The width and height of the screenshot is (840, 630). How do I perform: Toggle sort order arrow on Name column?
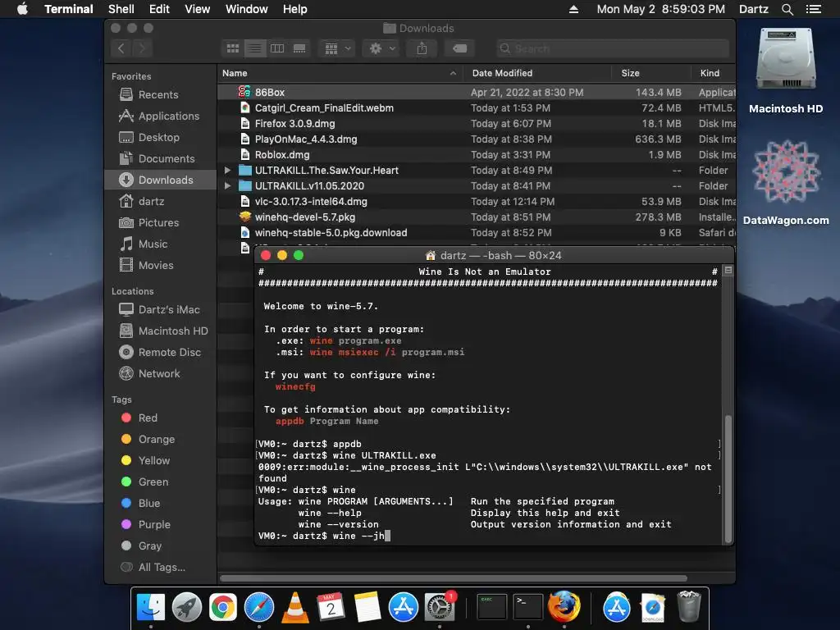pyautogui.click(x=453, y=73)
